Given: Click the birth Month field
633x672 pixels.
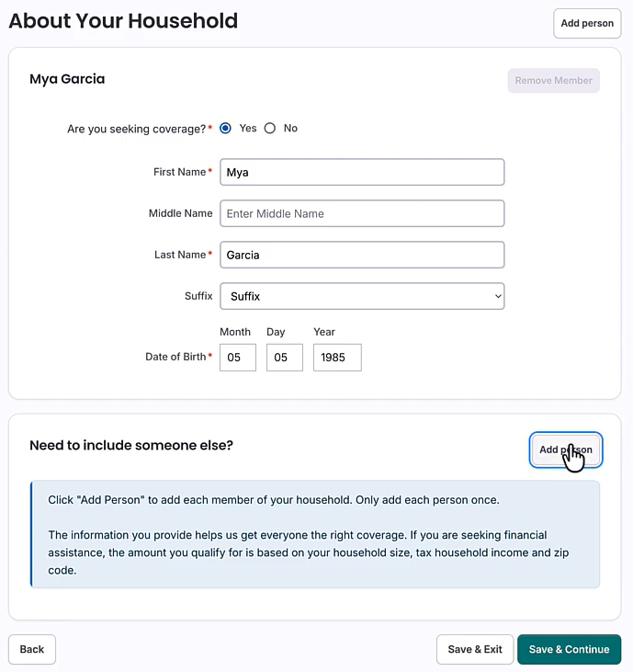Looking at the screenshot, I should pos(238,358).
